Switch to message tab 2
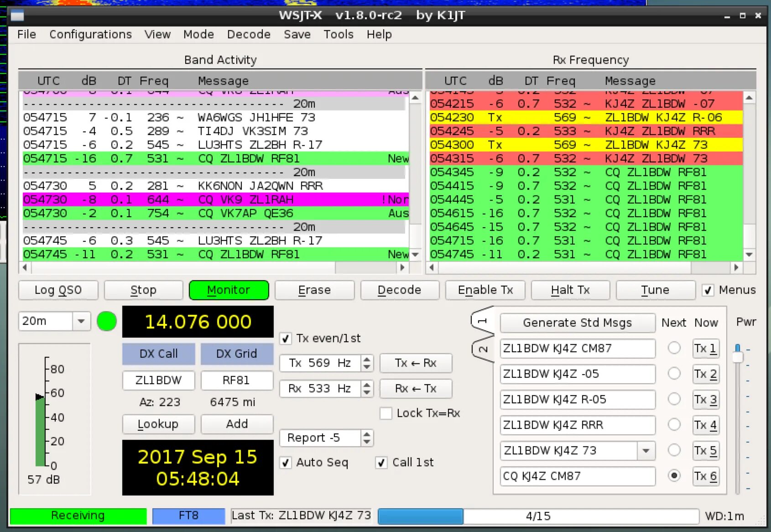 point(483,349)
